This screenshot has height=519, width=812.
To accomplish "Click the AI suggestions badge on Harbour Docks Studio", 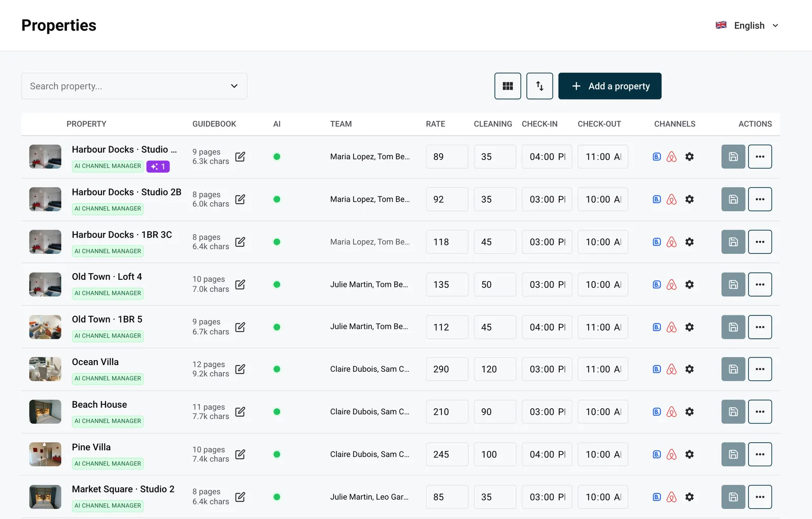I will pos(158,166).
